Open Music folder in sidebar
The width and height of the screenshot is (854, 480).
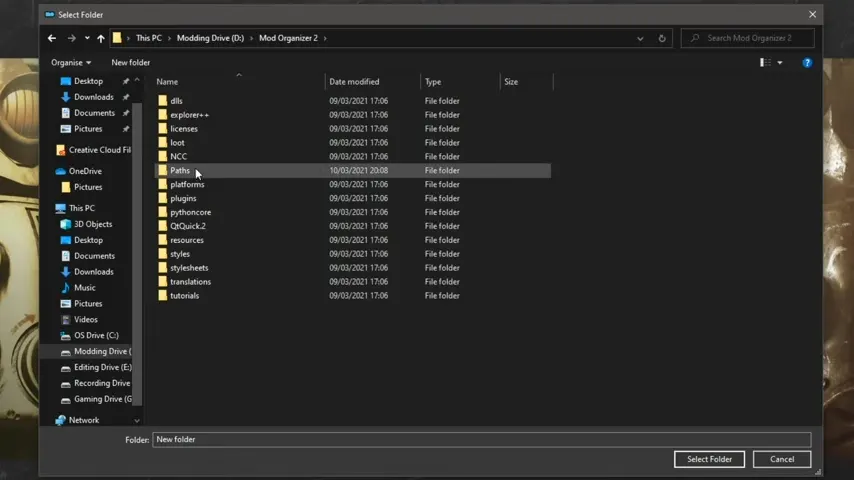point(84,288)
